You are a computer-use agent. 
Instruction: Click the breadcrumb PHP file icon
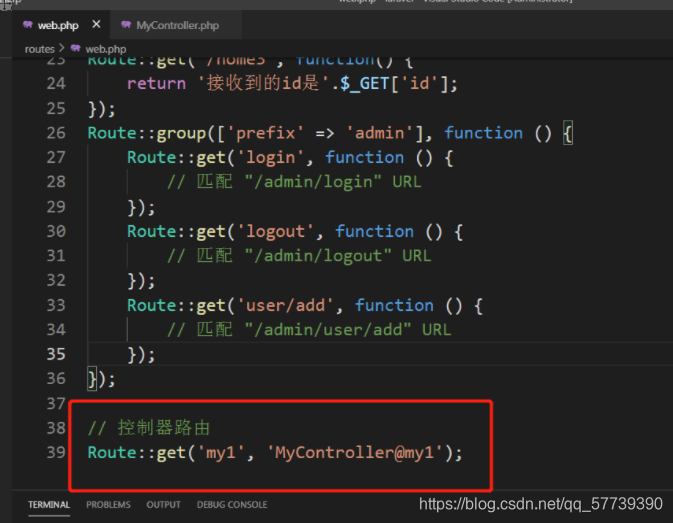tap(76, 48)
